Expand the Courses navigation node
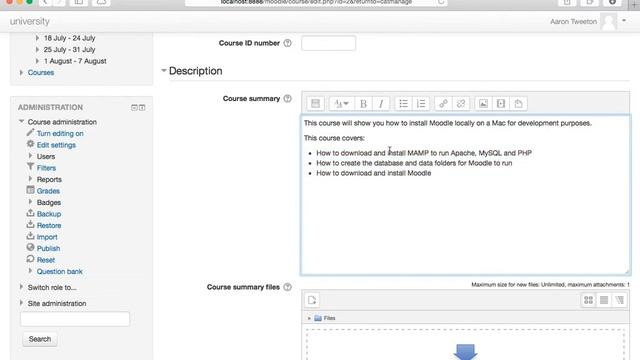Image resolution: width=640 pixels, height=360 pixels. (x=21, y=72)
